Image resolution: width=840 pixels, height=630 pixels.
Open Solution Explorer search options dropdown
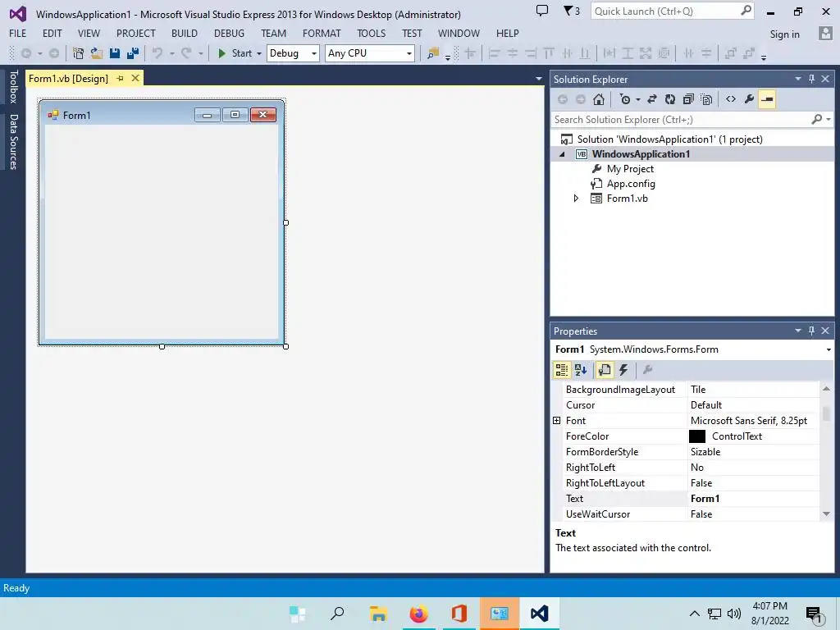click(829, 120)
